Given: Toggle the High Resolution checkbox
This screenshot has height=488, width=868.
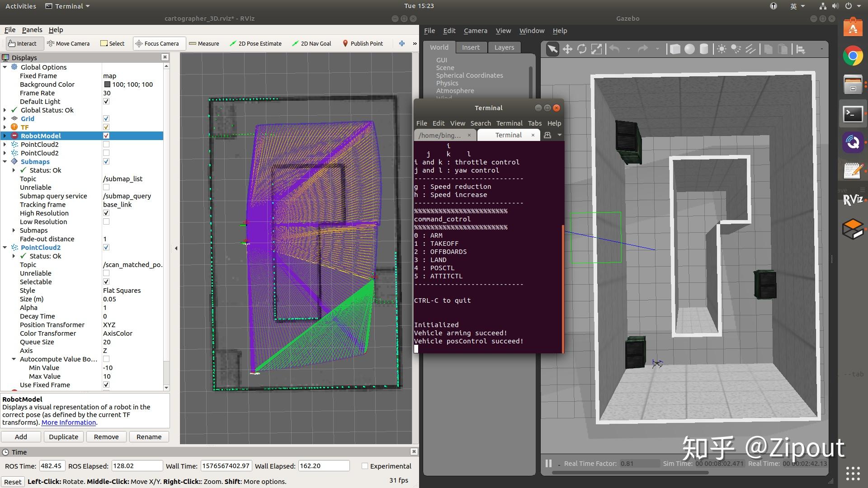Looking at the screenshot, I should 106,213.
